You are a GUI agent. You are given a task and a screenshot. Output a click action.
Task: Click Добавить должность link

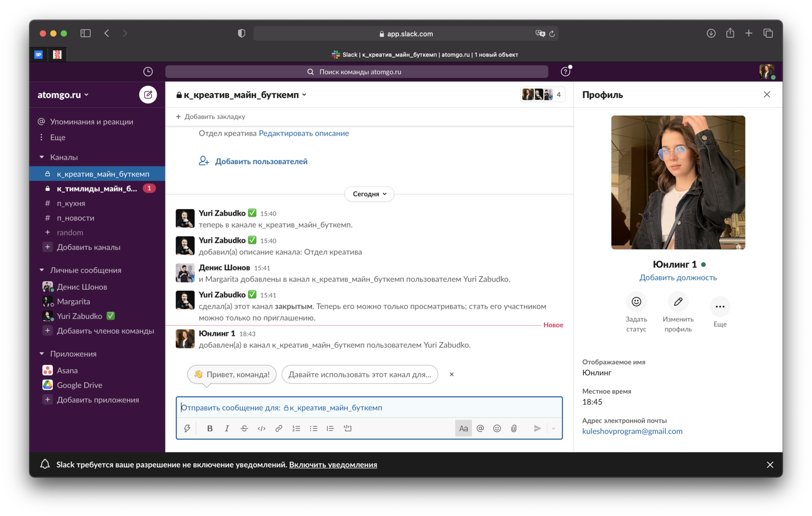[678, 278]
